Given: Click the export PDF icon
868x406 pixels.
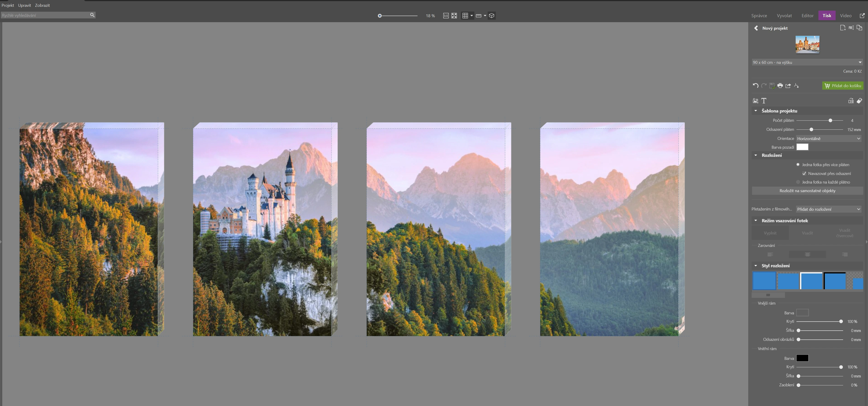Looking at the screenshot, I should (796, 86).
